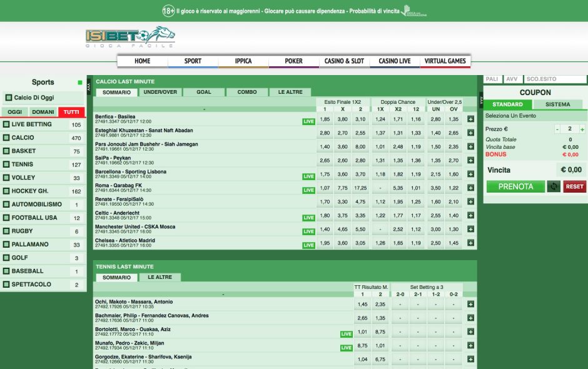Click the green Sports panel indicator
588x369 pixels.
coord(80,83)
